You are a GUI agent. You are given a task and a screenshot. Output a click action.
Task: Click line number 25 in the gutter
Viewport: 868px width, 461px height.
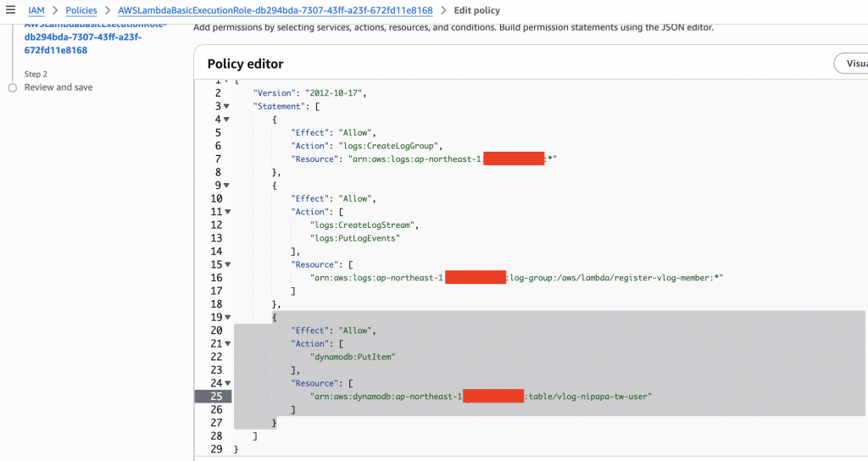click(x=215, y=397)
